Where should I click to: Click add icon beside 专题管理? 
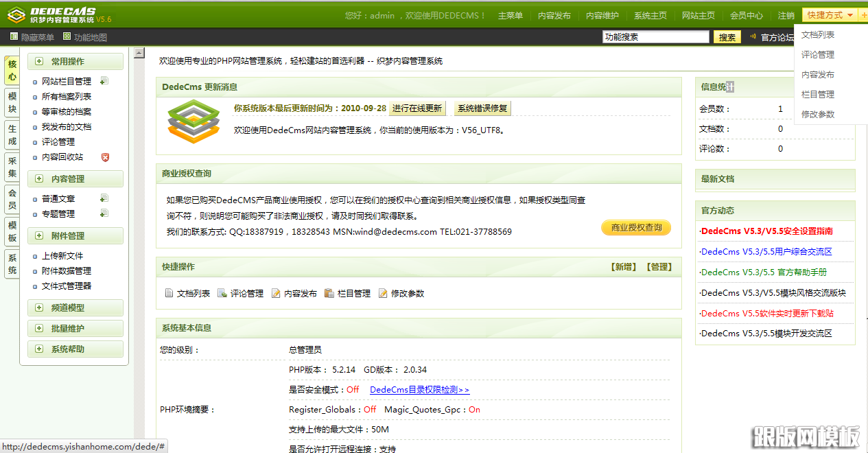(x=104, y=213)
